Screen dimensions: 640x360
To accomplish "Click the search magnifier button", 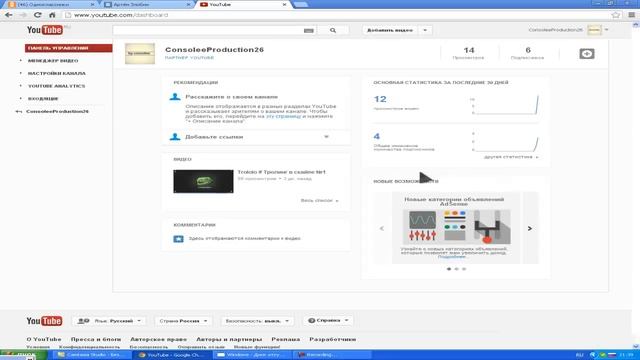I will tap(333, 30).
